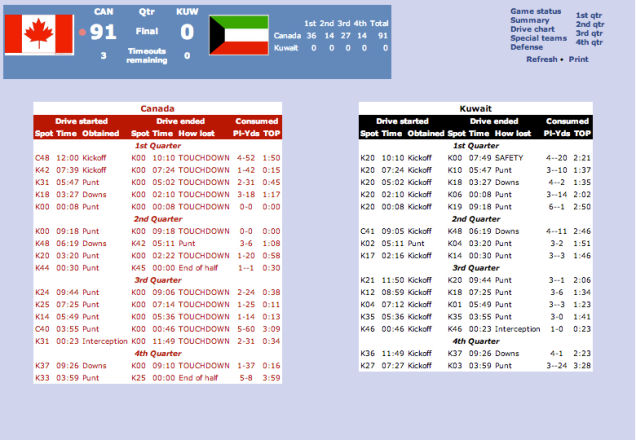636x440 pixels.
Task: Click the Canada flag image
Action: pos(39,34)
